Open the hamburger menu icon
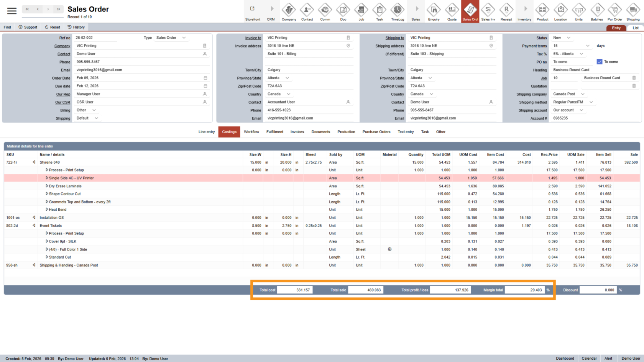This screenshot has width=644, height=362. coord(12,11)
